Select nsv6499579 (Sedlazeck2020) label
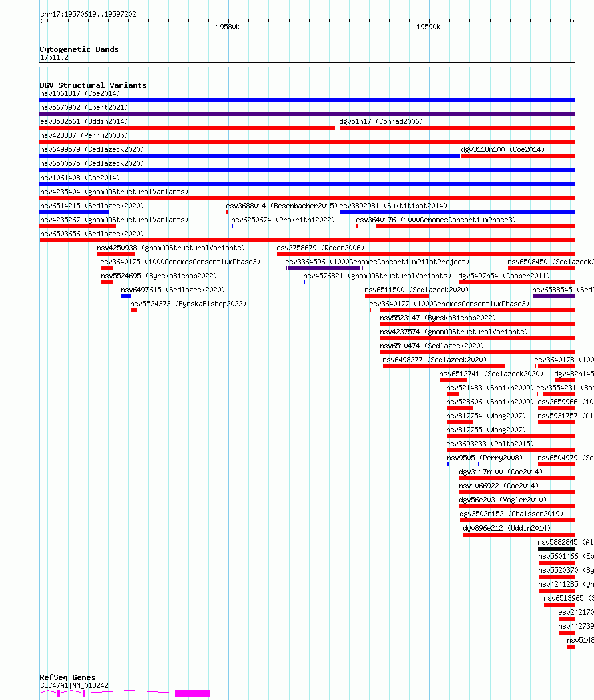This screenshot has height=700, width=594. pos(92,149)
